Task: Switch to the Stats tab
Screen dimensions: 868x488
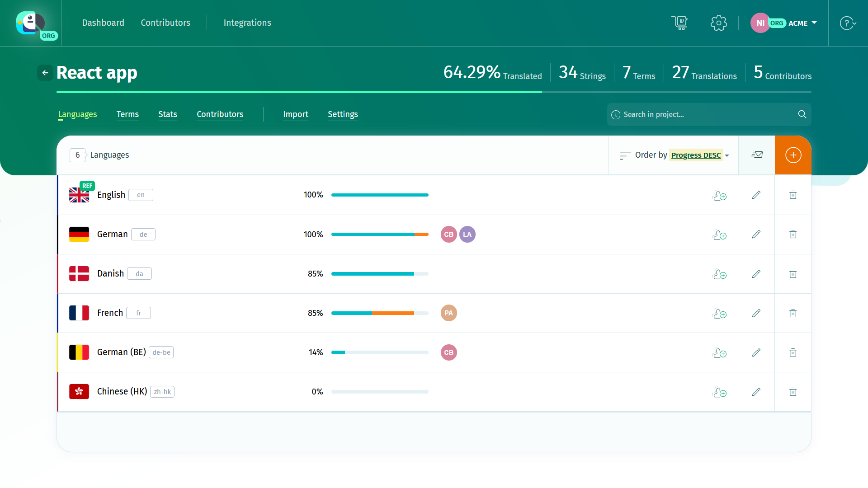Action: pyautogui.click(x=168, y=114)
